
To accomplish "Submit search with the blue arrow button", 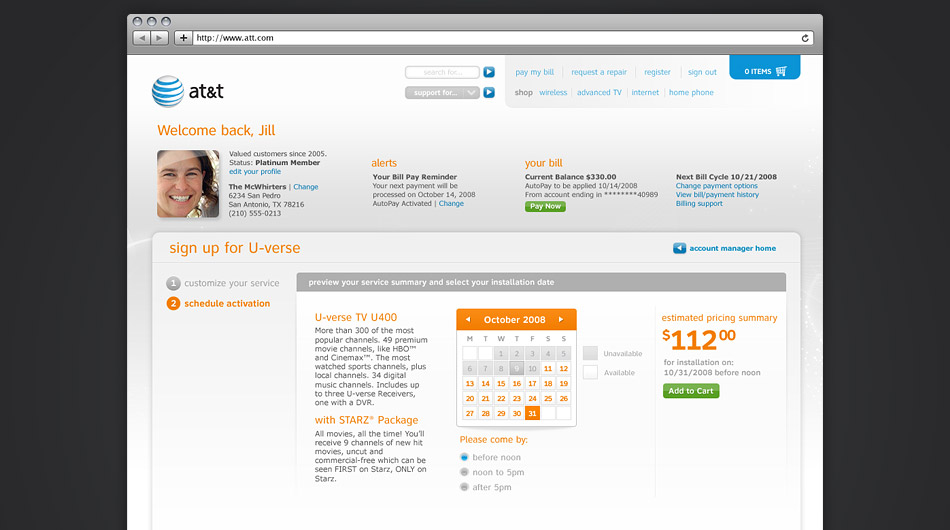I will (489, 72).
